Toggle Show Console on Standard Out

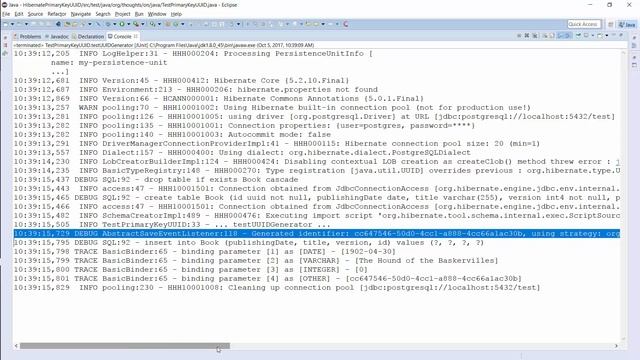point(561,36)
